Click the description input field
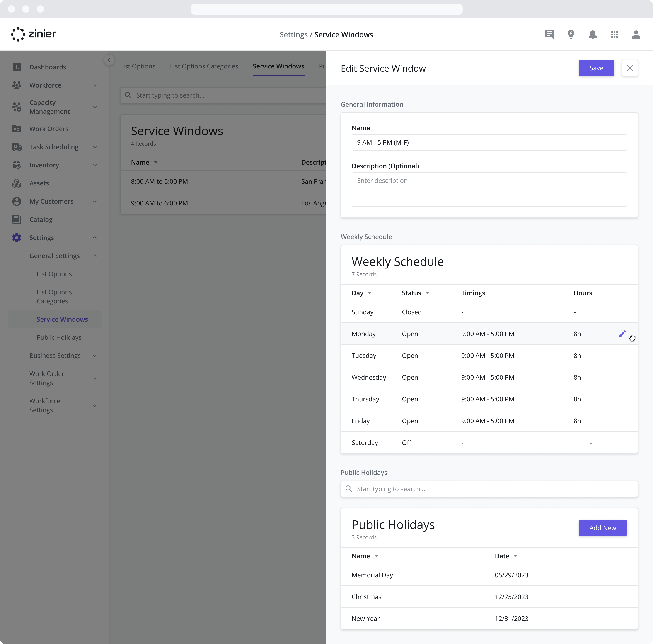 489,189
